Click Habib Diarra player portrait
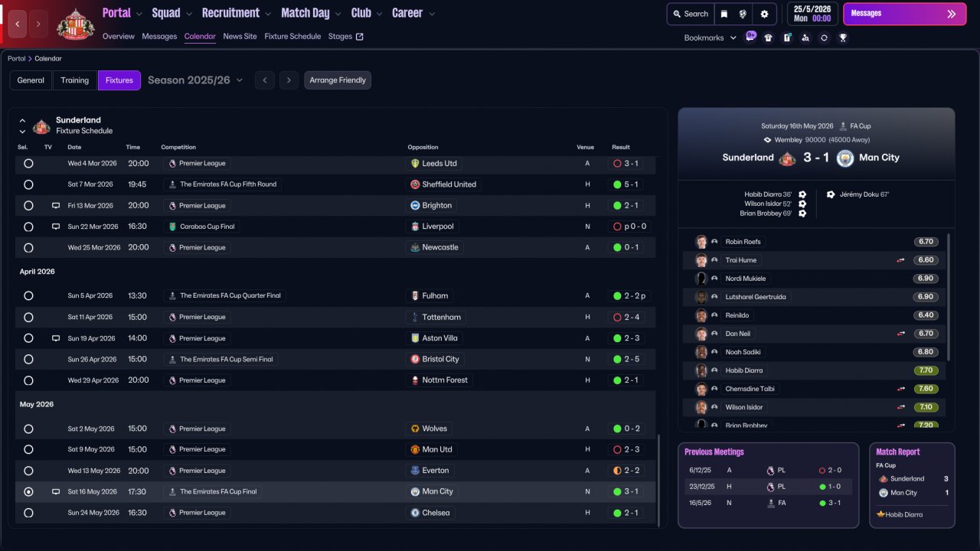Image resolution: width=980 pixels, height=551 pixels. [x=701, y=370]
